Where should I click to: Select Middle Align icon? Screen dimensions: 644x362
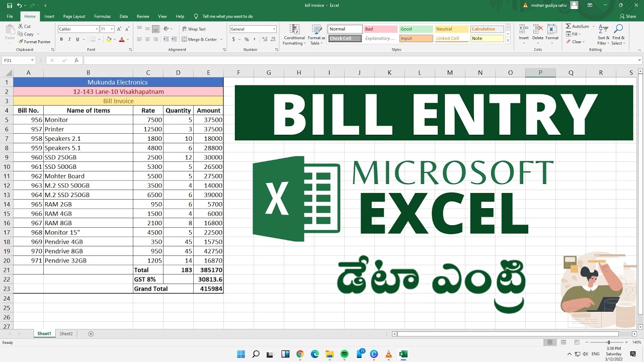coord(147,29)
